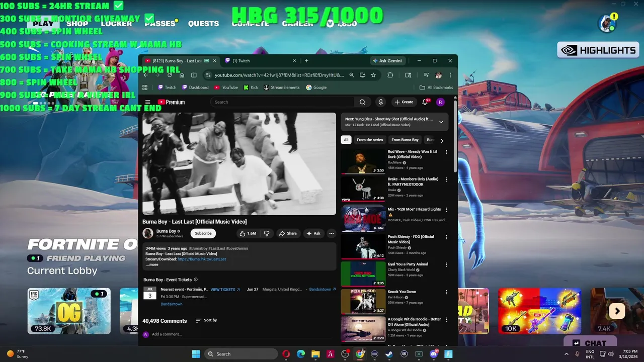Subscribe to Burna Boy channel

(x=203, y=233)
